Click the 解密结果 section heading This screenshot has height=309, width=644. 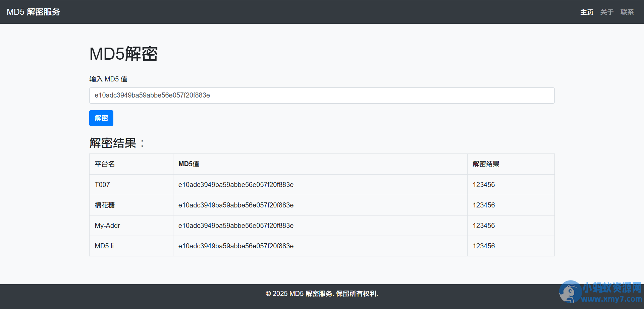coord(117,143)
